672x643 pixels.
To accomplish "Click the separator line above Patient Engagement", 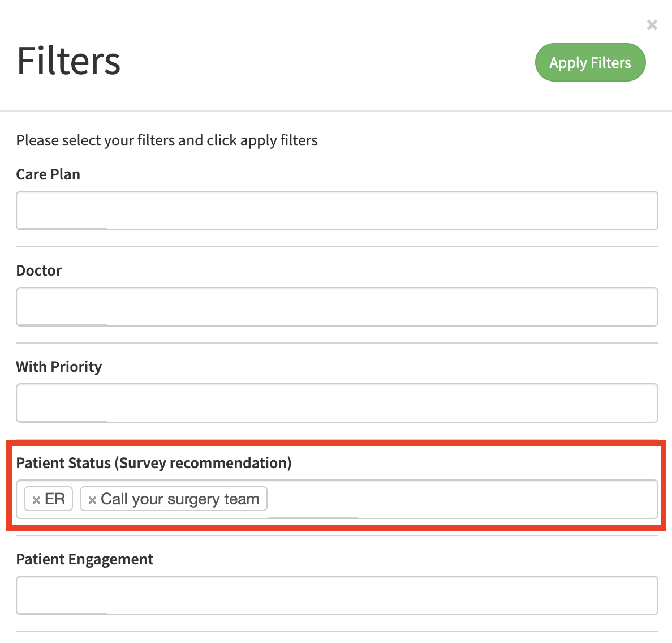I will click(x=337, y=535).
